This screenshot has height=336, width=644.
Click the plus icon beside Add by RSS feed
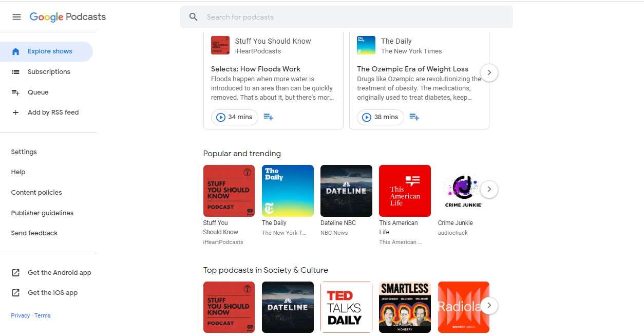point(16,113)
